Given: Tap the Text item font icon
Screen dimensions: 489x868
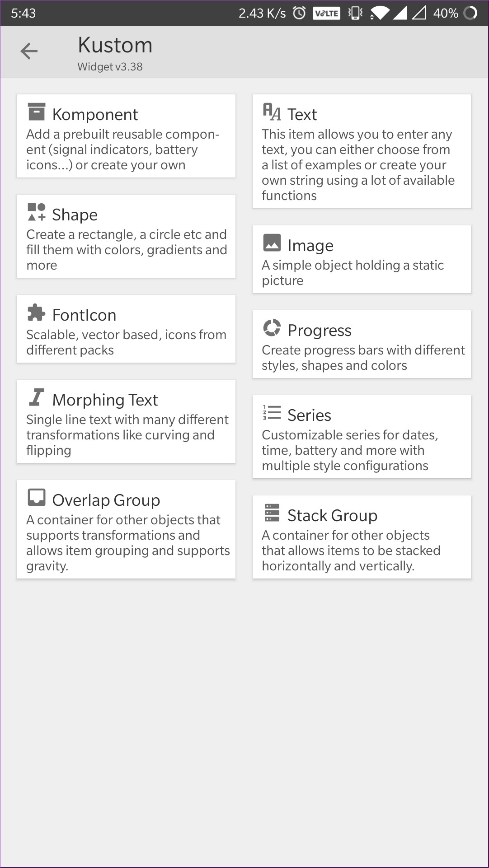Looking at the screenshot, I should coord(272,112).
